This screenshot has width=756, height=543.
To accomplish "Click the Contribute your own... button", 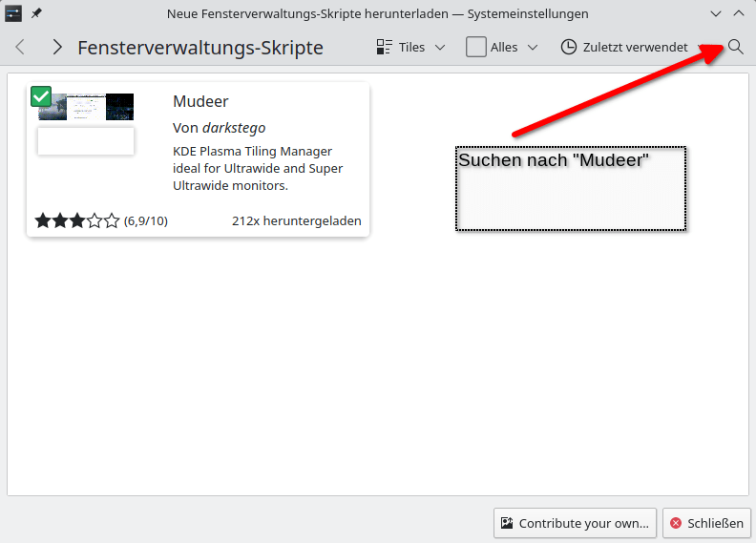I will (x=575, y=523).
